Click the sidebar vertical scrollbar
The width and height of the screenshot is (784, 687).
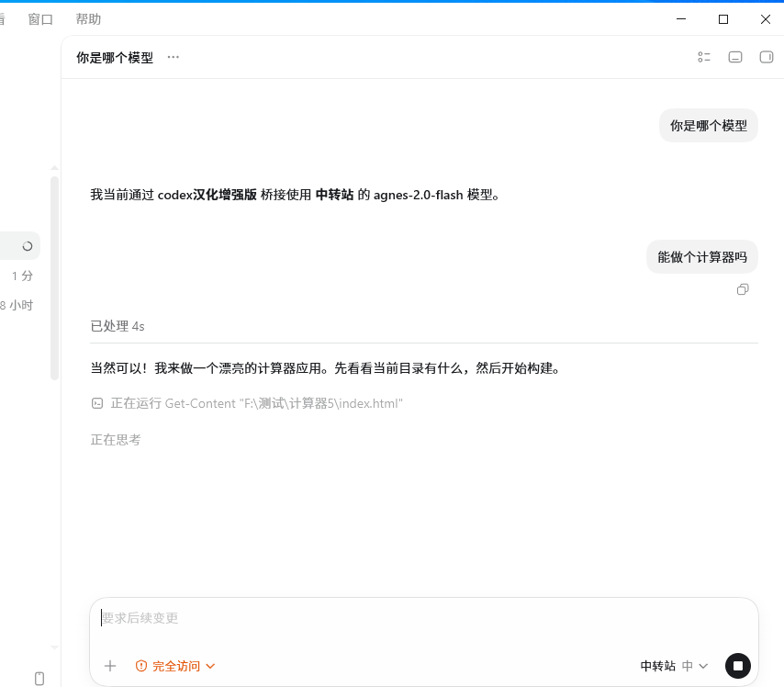pyautogui.click(x=54, y=277)
